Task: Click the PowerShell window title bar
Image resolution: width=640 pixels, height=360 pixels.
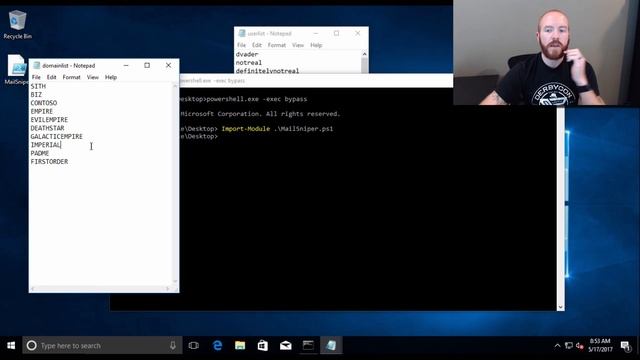Action: [316, 80]
